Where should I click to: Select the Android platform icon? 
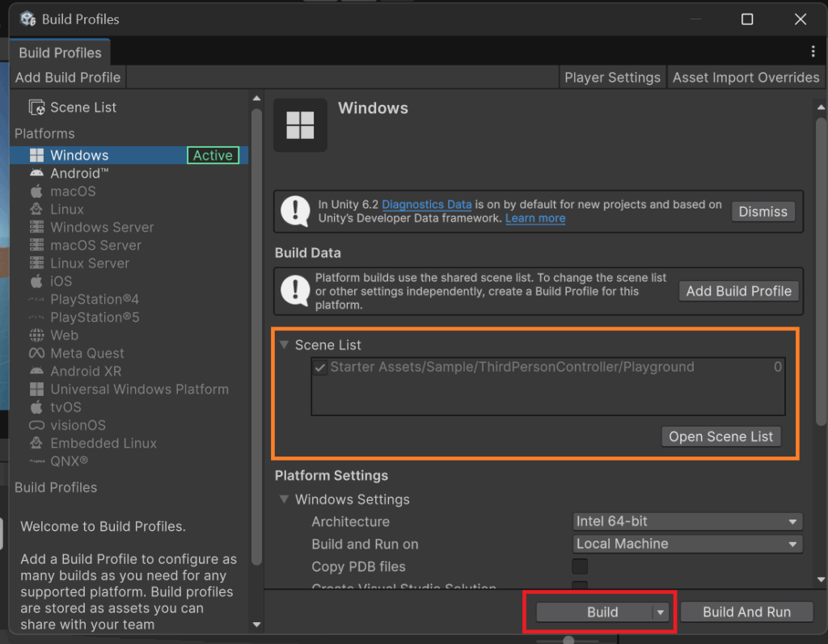(x=36, y=174)
